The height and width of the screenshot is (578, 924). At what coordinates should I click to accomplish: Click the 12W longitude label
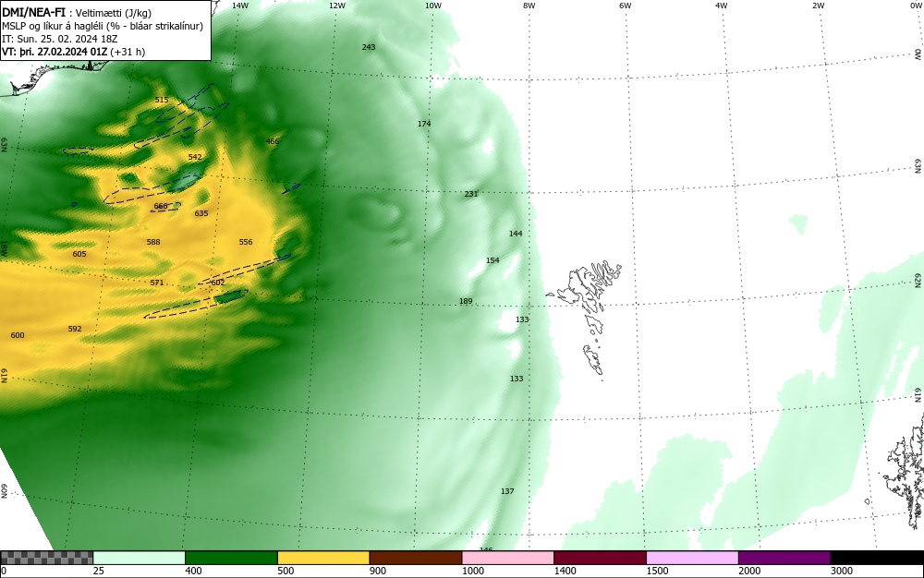pos(336,6)
